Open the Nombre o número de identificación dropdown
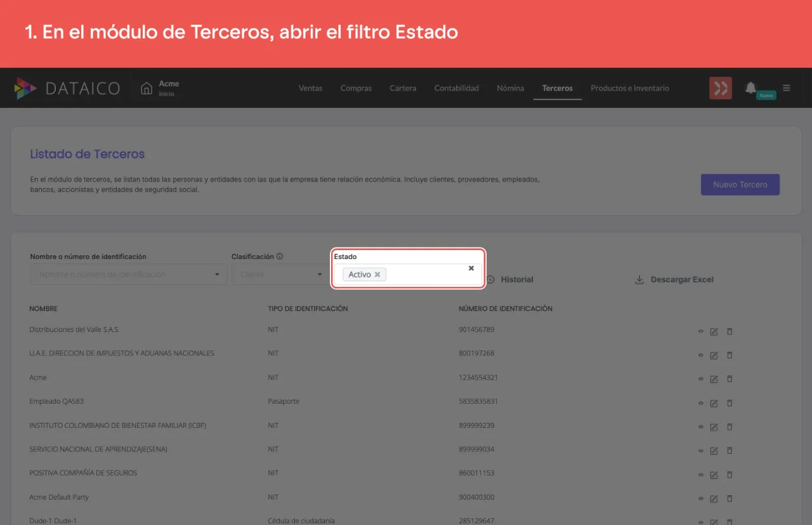812x525 pixels. [129, 274]
